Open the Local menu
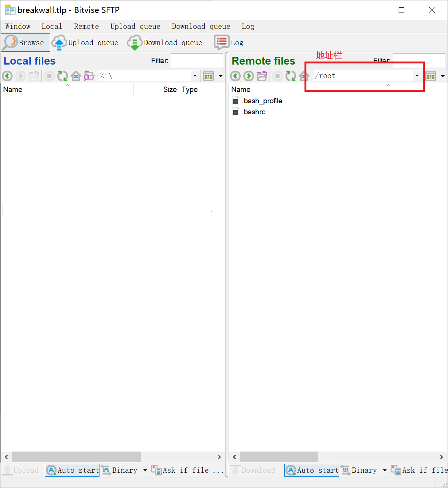 [52, 26]
